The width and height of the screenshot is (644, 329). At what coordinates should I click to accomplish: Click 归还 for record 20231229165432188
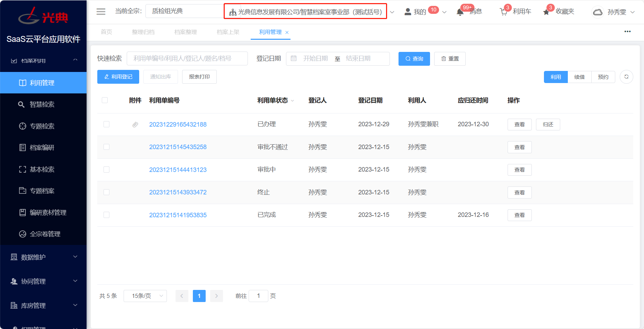pos(548,125)
